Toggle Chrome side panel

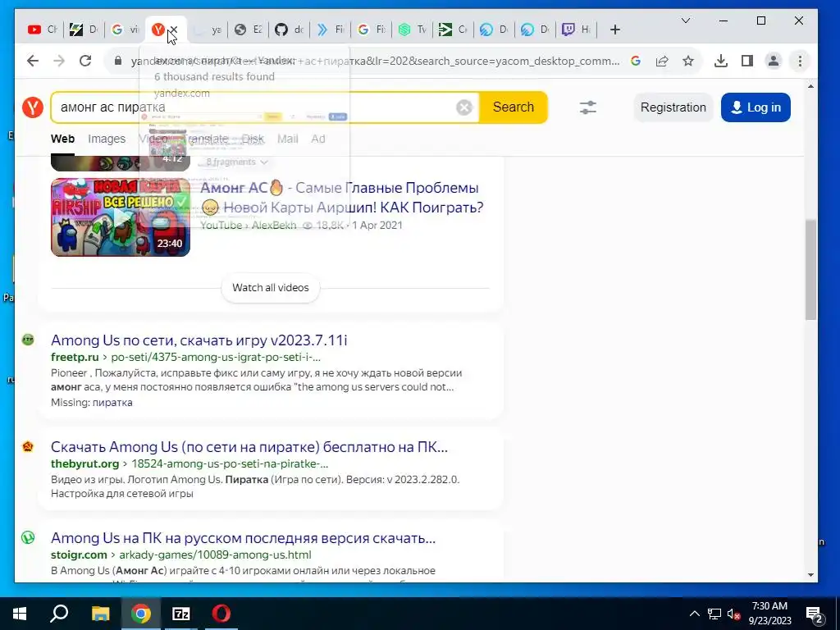click(x=747, y=61)
